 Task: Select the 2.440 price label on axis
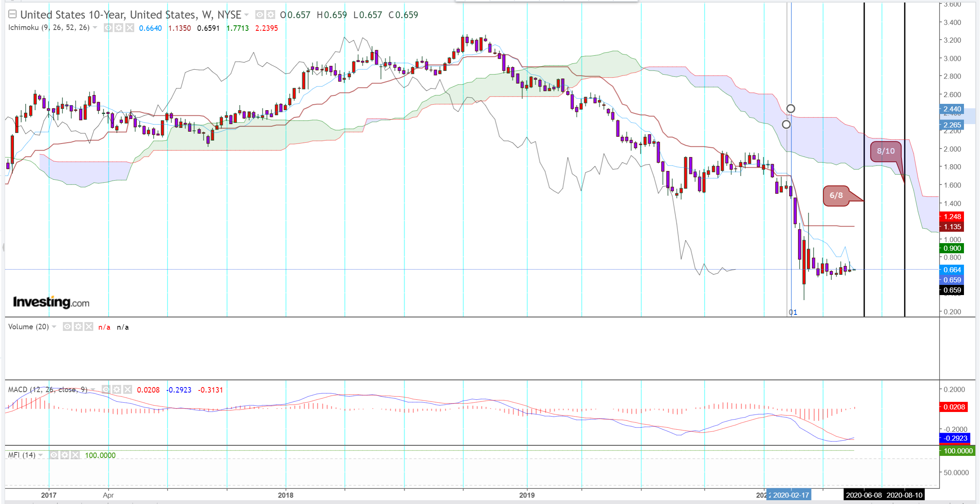tap(952, 109)
